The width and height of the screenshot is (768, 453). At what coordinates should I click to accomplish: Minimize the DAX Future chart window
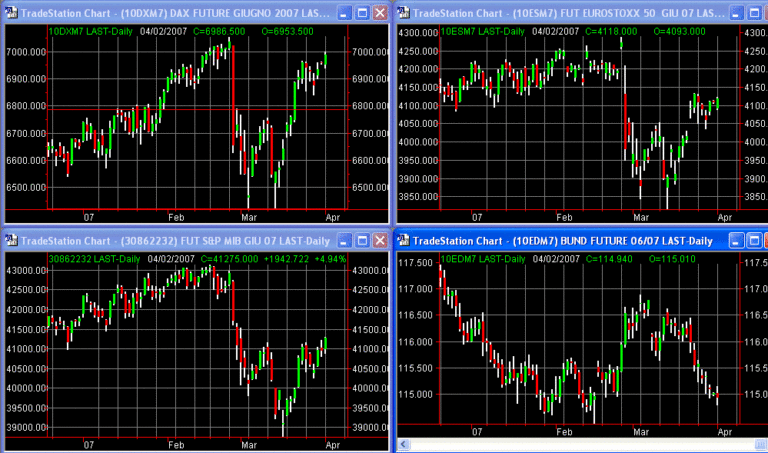344,13
